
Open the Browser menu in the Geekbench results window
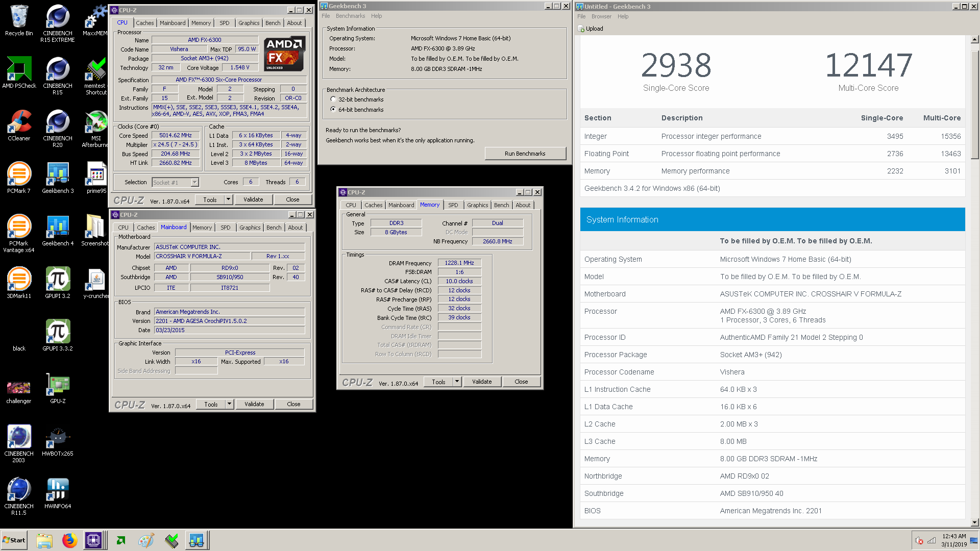click(x=601, y=16)
